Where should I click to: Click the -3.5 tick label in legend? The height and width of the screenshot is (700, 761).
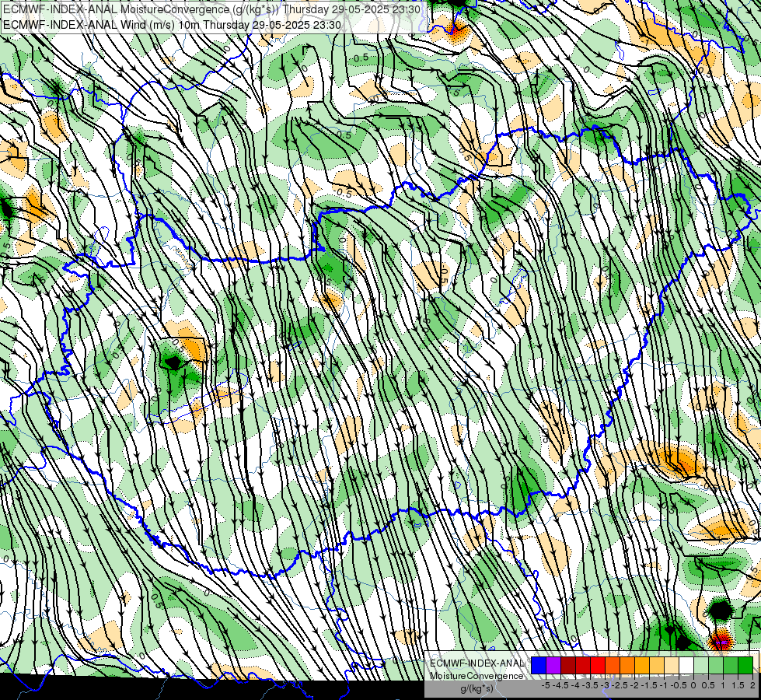click(x=590, y=685)
